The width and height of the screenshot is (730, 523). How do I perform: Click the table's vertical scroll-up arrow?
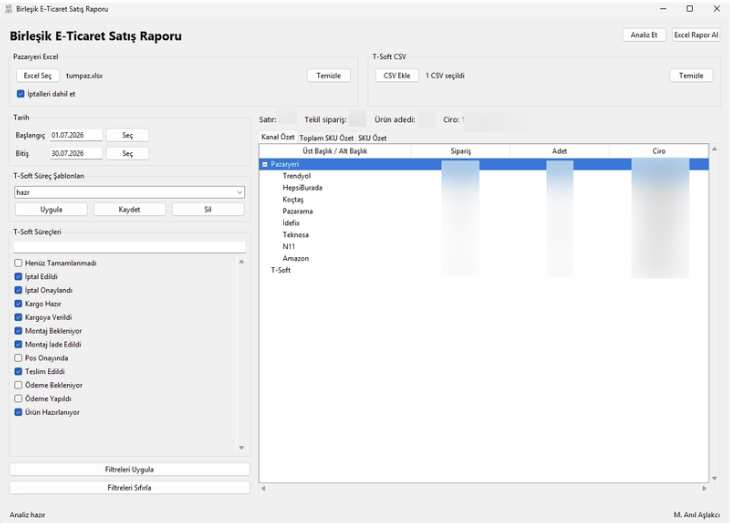coord(714,149)
